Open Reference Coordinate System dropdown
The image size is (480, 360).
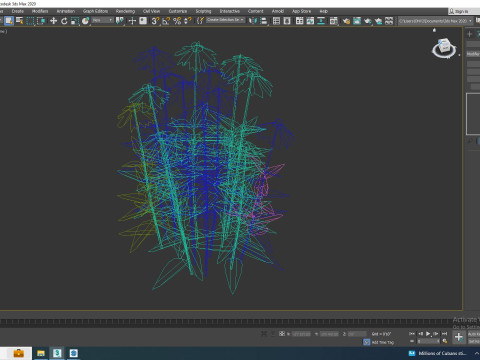tap(102, 20)
